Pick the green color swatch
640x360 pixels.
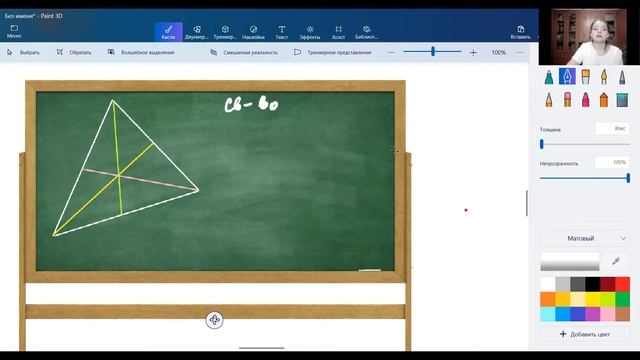622,299
